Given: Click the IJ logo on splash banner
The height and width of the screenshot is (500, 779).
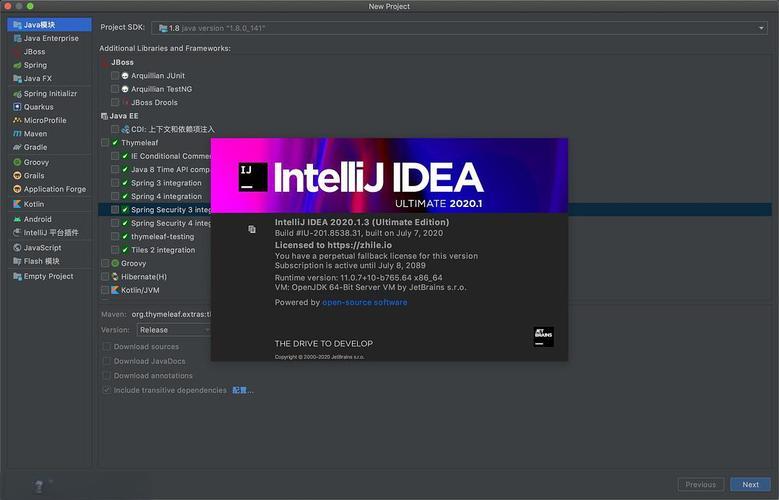Looking at the screenshot, I should 253,177.
